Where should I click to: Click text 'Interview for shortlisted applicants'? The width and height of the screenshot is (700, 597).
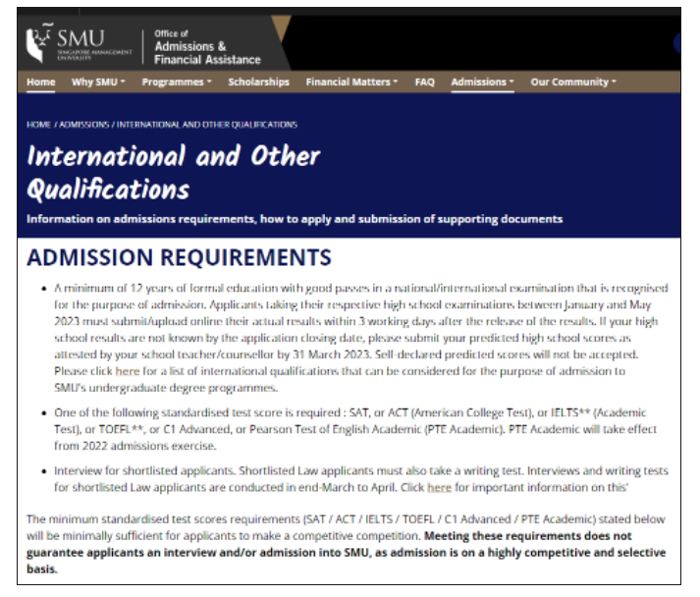pos(144,471)
